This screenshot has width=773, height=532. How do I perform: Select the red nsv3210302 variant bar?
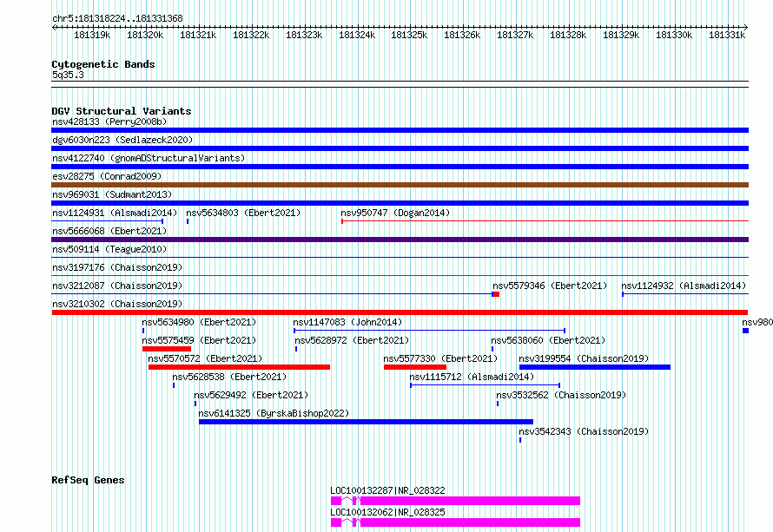click(x=400, y=312)
